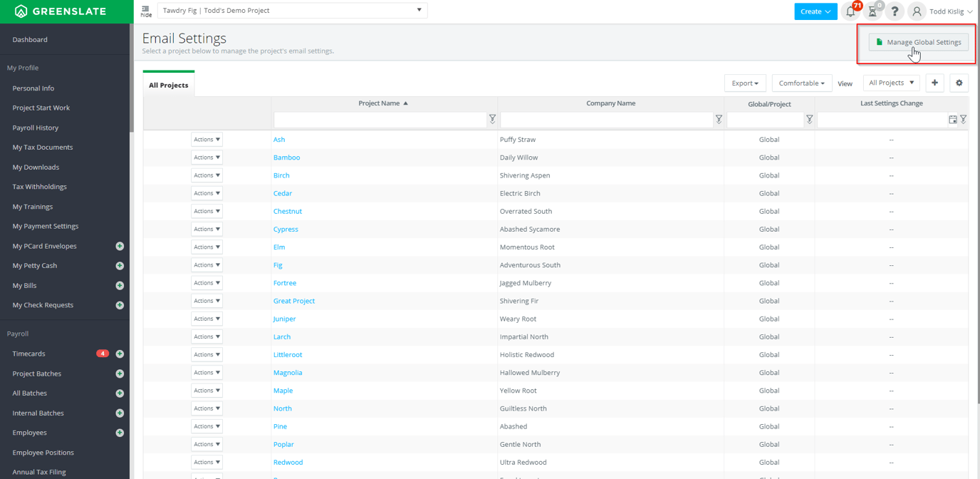Click the hourglass pending tasks icon
Viewport: 980px width, 479px height.
coord(872,11)
